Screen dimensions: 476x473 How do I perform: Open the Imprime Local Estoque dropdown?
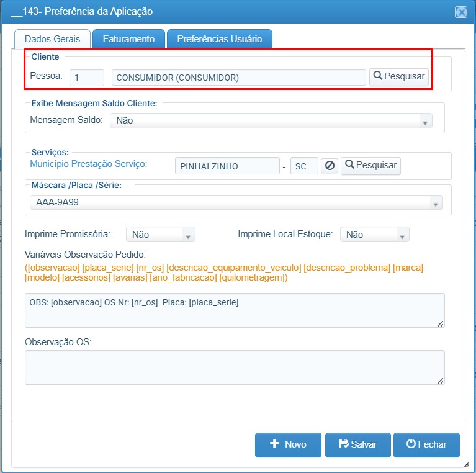tap(375, 235)
